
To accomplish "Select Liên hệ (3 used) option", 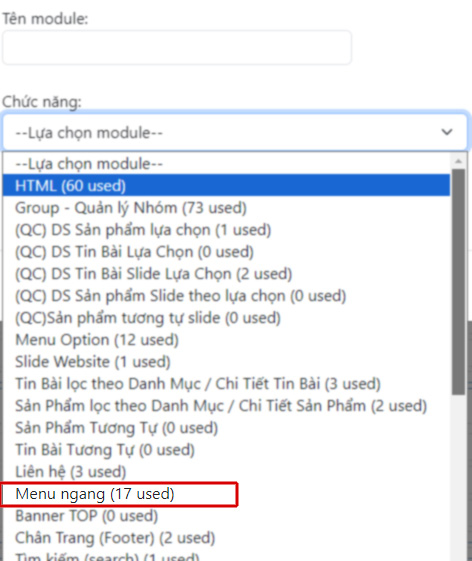I will click(x=226, y=472).
